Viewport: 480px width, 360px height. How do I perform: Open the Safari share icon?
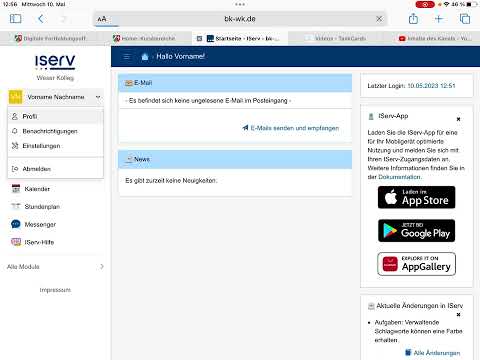tap(413, 18)
